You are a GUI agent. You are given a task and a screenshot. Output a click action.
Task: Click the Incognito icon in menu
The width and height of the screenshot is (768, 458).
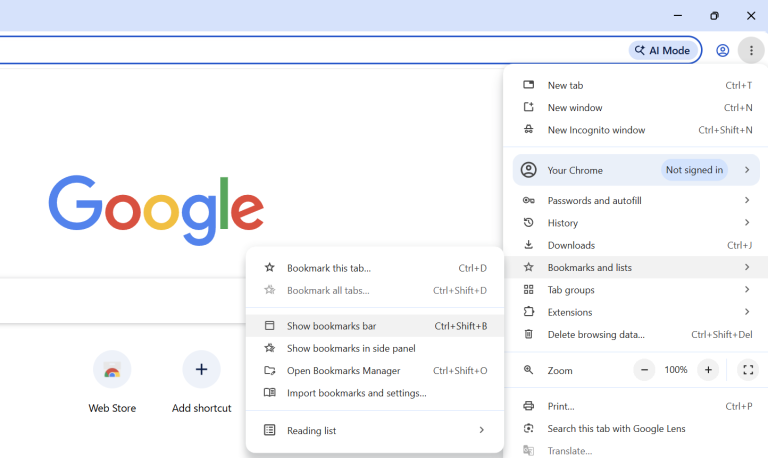(x=528, y=129)
